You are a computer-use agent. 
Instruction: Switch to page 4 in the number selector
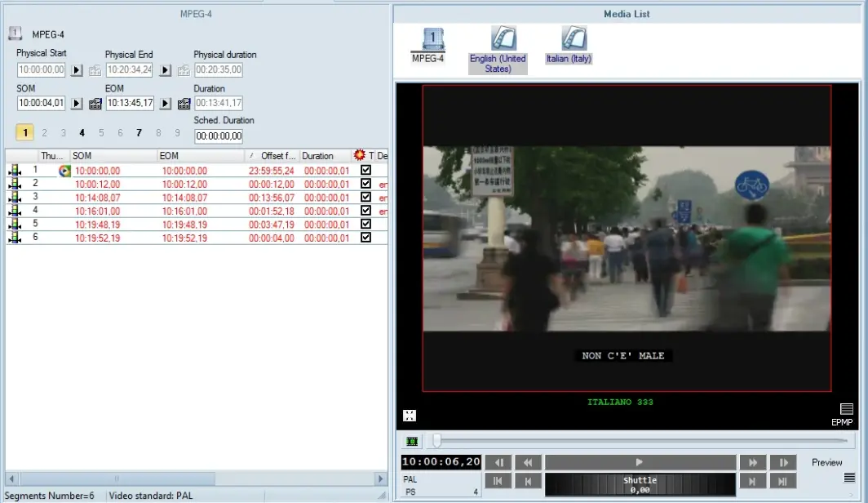[x=82, y=133]
